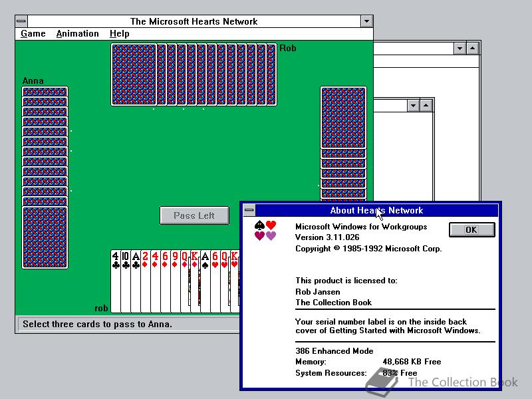Open the About dialog control menu box
Image resolution: width=532 pixels, height=399 pixels.
coord(249,210)
